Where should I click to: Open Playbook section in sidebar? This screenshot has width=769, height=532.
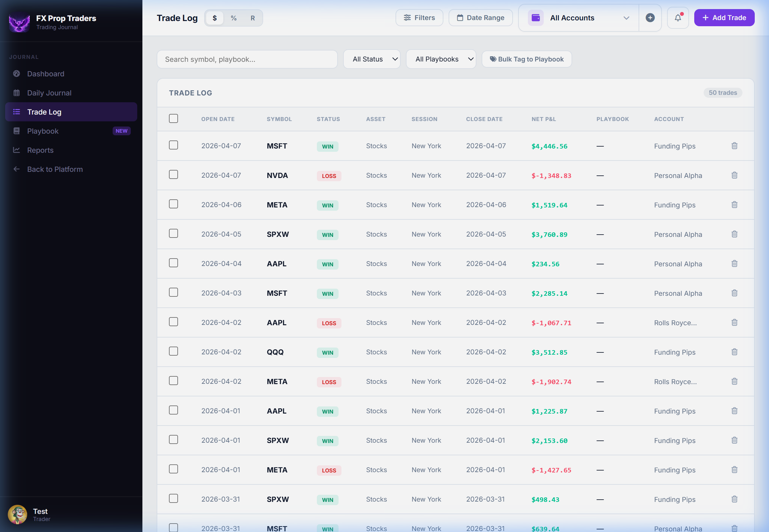71,131
